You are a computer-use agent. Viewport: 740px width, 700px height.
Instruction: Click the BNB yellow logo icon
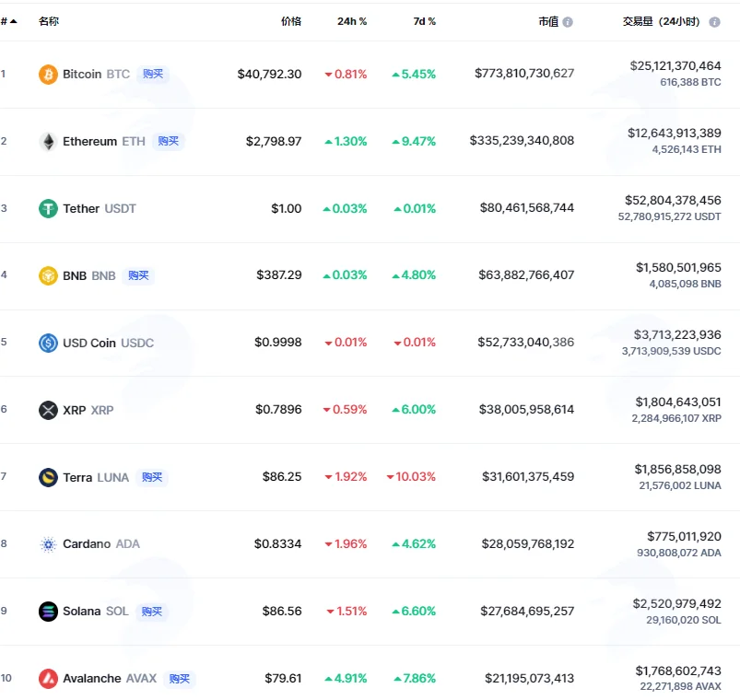[48, 275]
